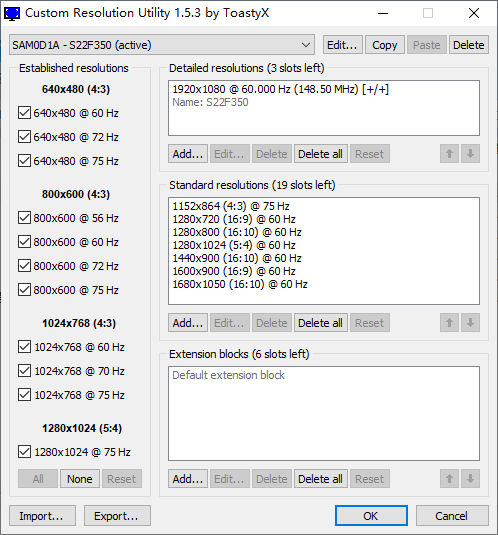This screenshot has width=498, height=535.
Task: Open the SAM0D1A - S22F350 monitor dropdown
Action: 162,45
